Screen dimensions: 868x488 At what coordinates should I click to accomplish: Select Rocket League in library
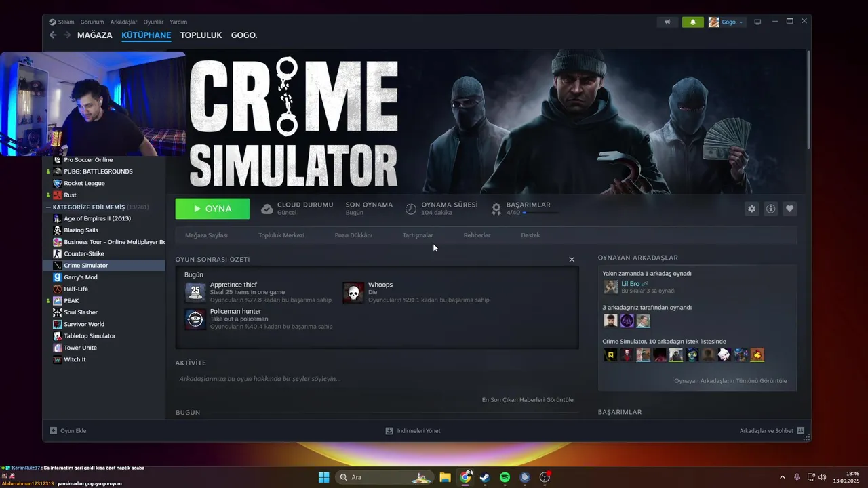click(x=84, y=183)
